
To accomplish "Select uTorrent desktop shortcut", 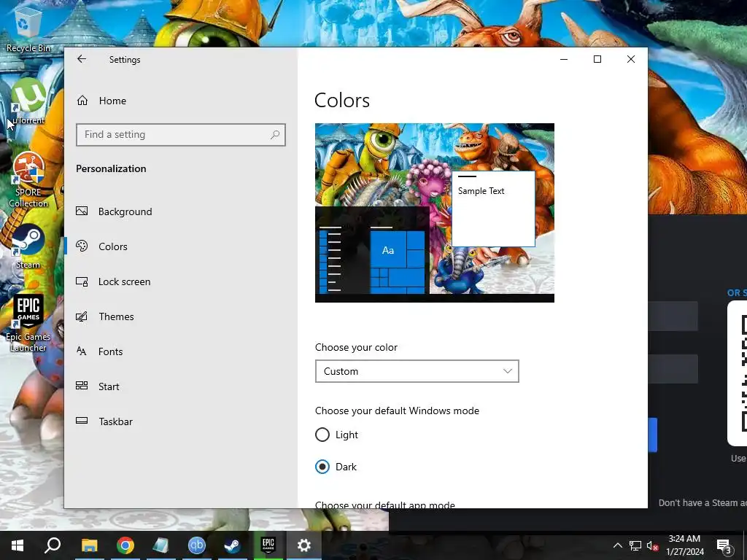I will (x=28, y=101).
